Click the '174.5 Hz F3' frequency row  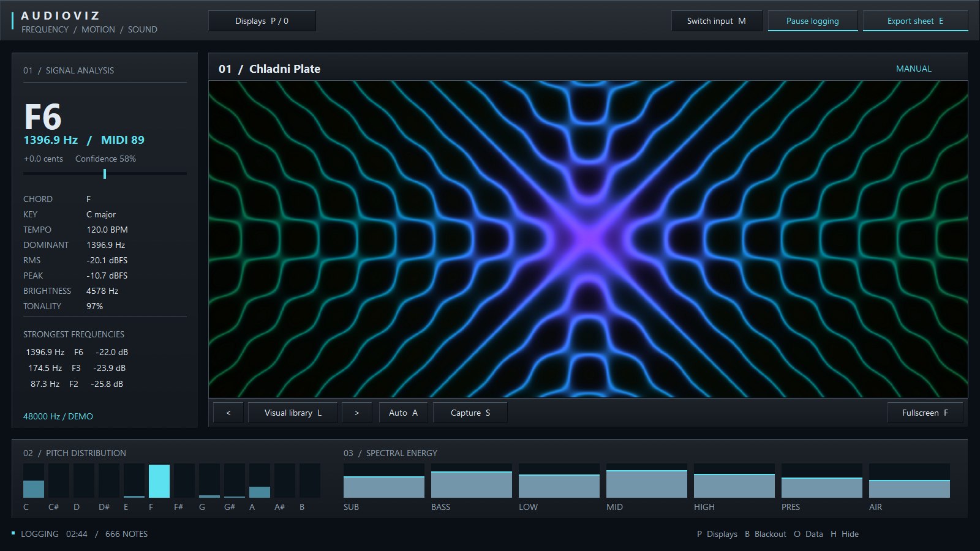pos(77,368)
